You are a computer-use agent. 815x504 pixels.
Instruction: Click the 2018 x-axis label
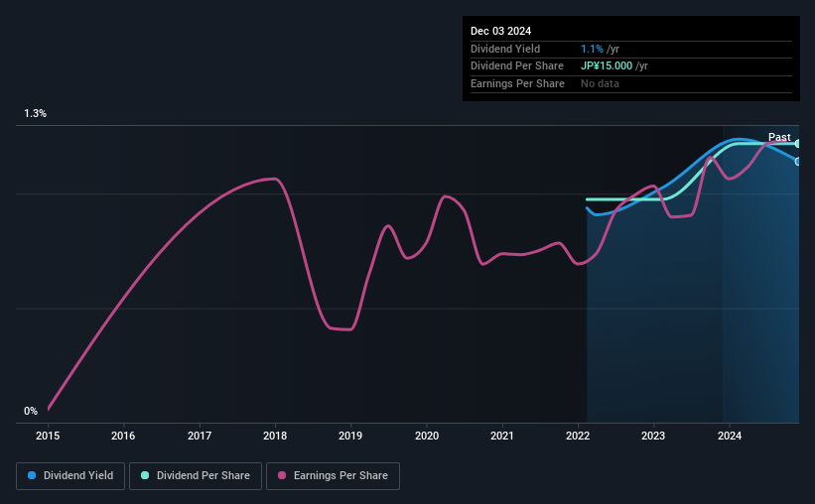pyautogui.click(x=275, y=436)
